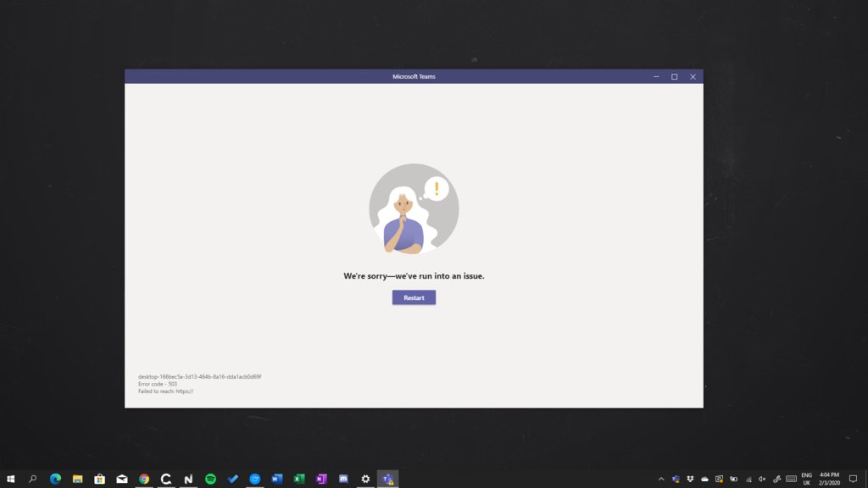Click the 4:04 PM clock and date
868x488 pixels.
[x=829, y=480]
